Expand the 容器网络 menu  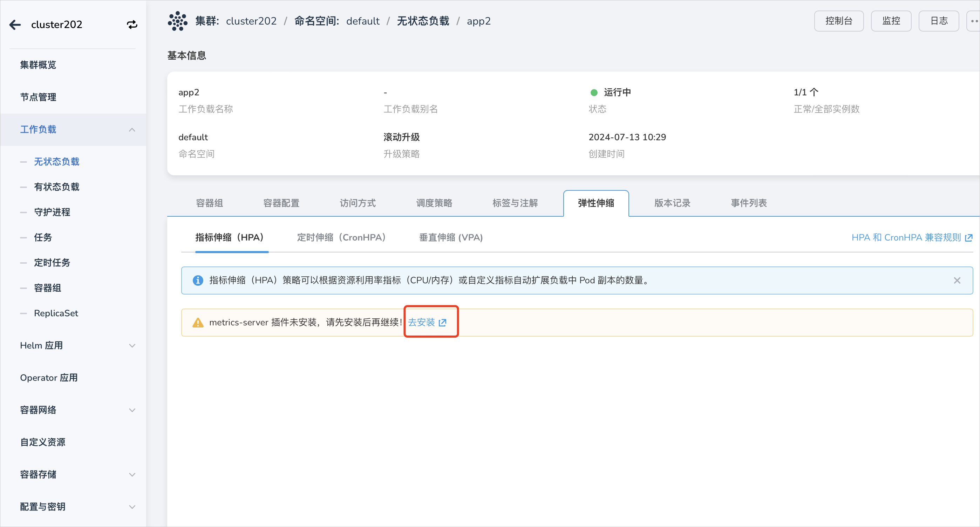pyautogui.click(x=132, y=410)
